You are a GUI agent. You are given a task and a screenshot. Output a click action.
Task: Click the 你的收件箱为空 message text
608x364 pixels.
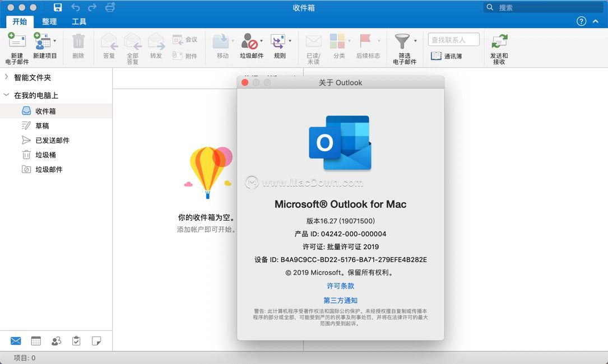[x=206, y=217]
